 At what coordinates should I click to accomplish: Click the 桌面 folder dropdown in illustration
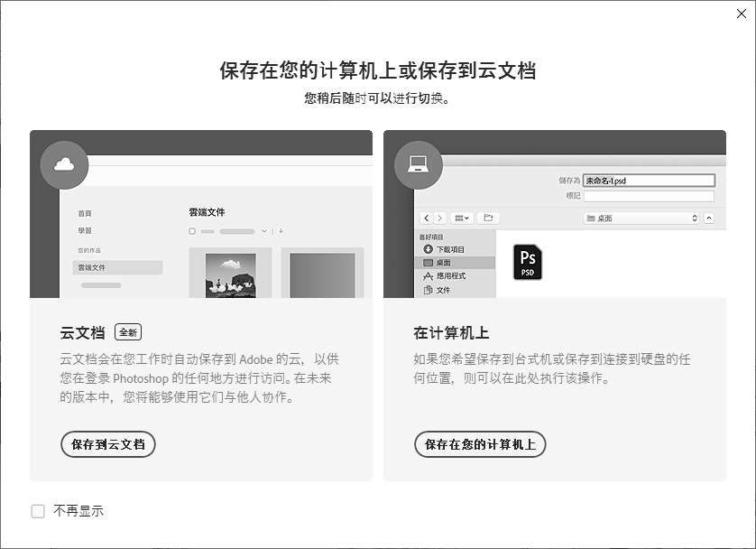[641, 218]
